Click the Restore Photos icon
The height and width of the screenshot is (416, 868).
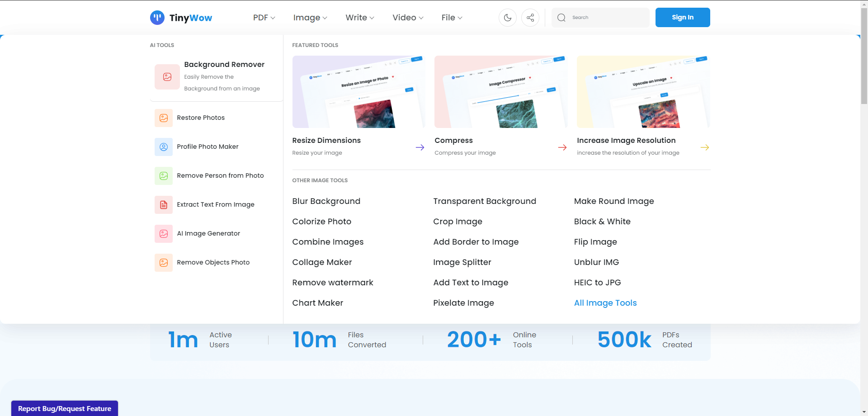click(164, 118)
